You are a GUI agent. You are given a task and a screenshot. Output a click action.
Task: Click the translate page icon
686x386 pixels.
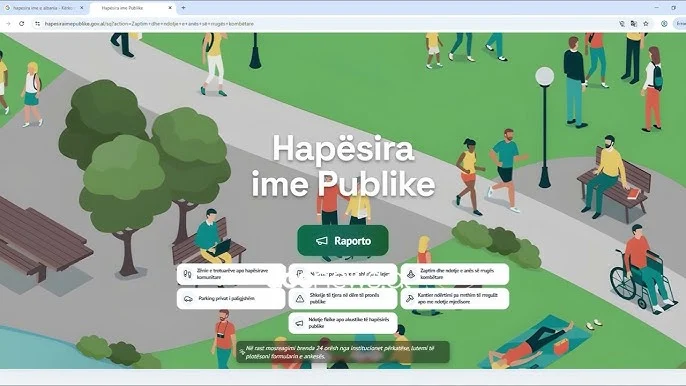pyautogui.click(x=634, y=24)
